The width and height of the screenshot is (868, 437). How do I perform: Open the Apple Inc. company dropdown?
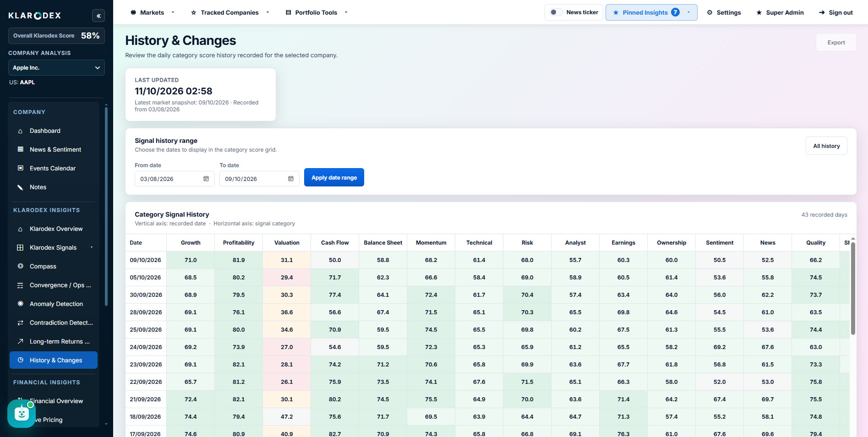coord(56,68)
